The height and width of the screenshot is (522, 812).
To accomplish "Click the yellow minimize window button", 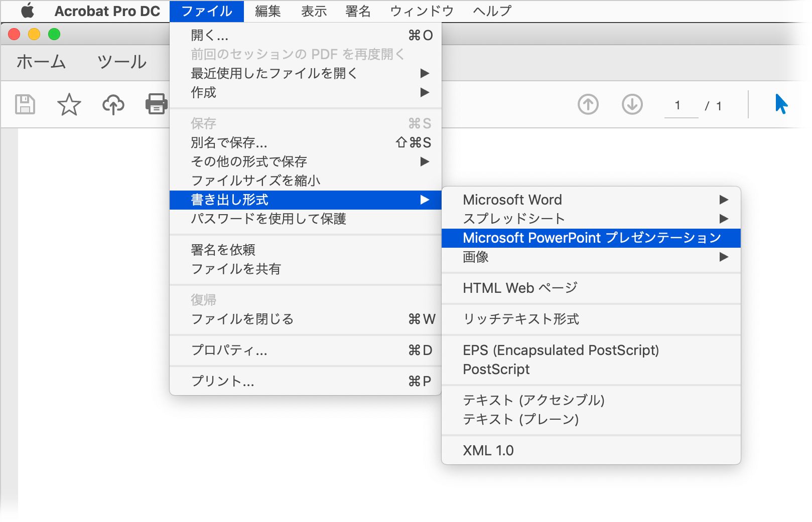I will [x=34, y=34].
